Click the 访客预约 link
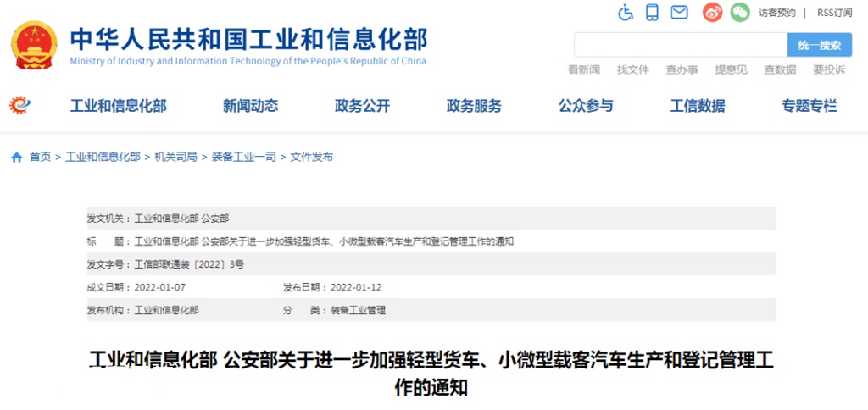Image resolution: width=868 pixels, height=410 pixels. [776, 13]
